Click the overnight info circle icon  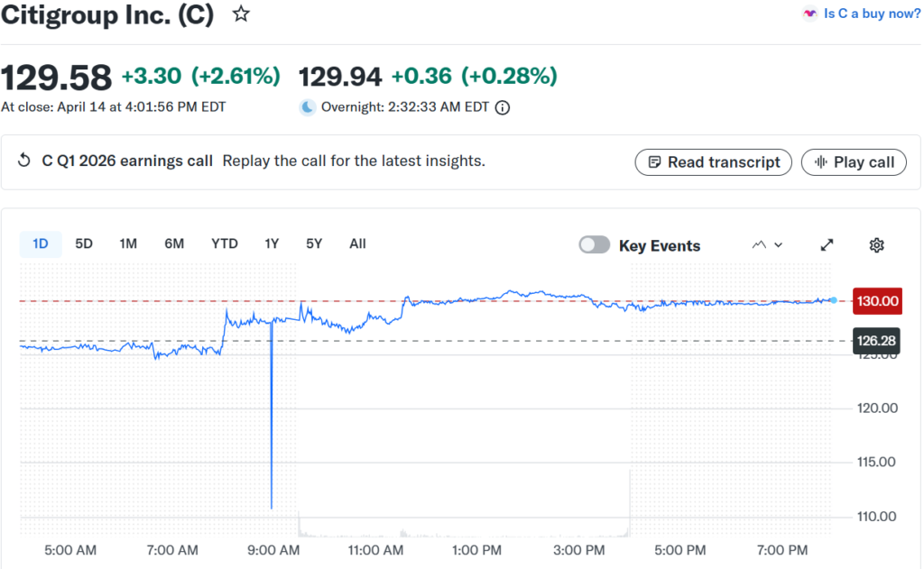pyautogui.click(x=503, y=107)
